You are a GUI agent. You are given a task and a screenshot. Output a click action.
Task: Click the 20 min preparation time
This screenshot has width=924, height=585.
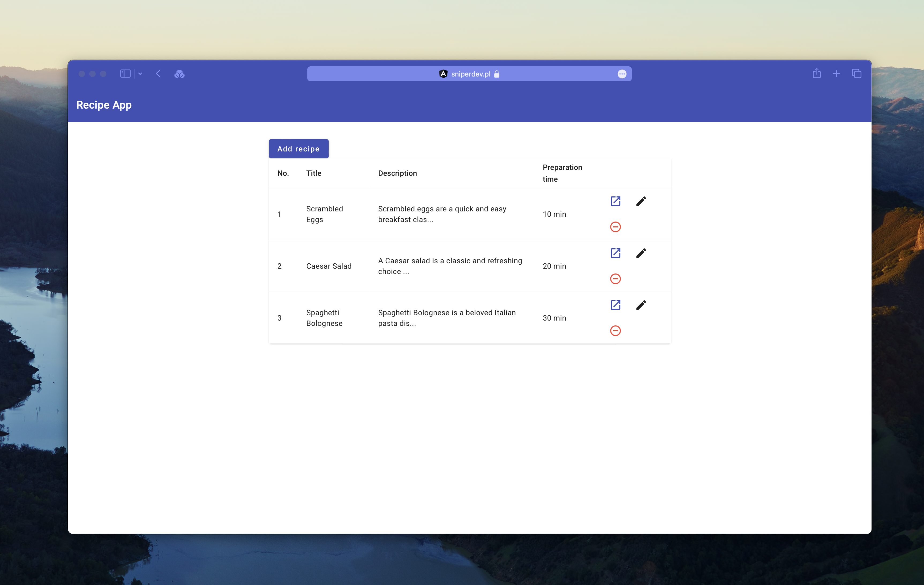pos(554,266)
